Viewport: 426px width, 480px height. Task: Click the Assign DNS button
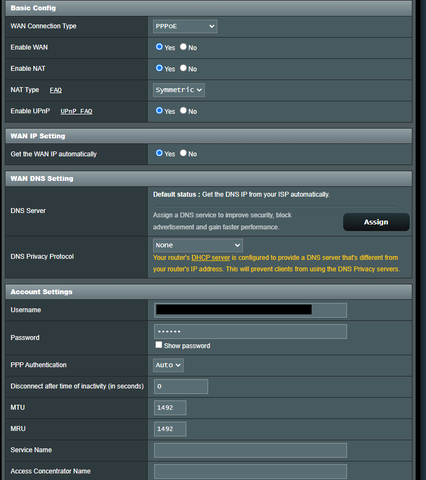point(376,222)
